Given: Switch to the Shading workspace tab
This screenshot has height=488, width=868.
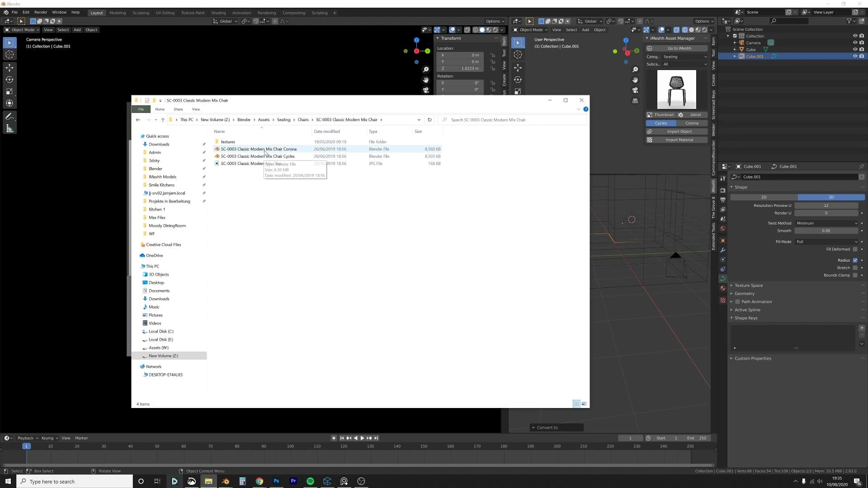Looking at the screenshot, I should (x=218, y=13).
